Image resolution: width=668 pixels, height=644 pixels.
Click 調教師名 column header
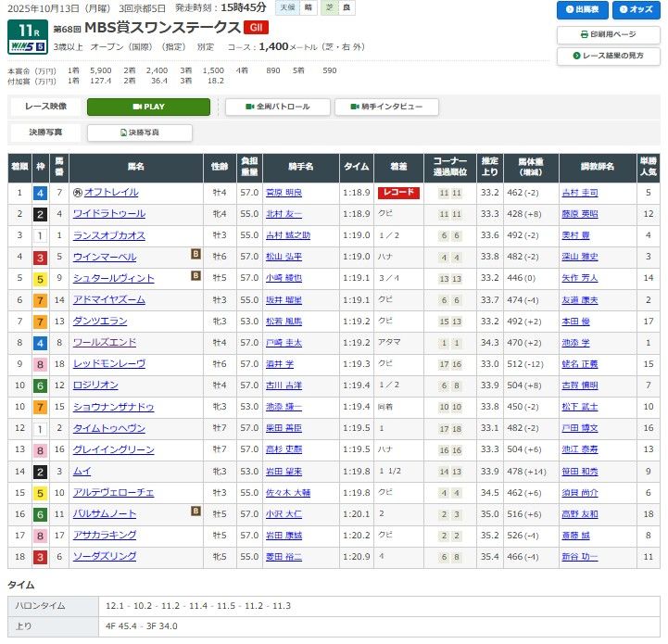tap(598, 167)
